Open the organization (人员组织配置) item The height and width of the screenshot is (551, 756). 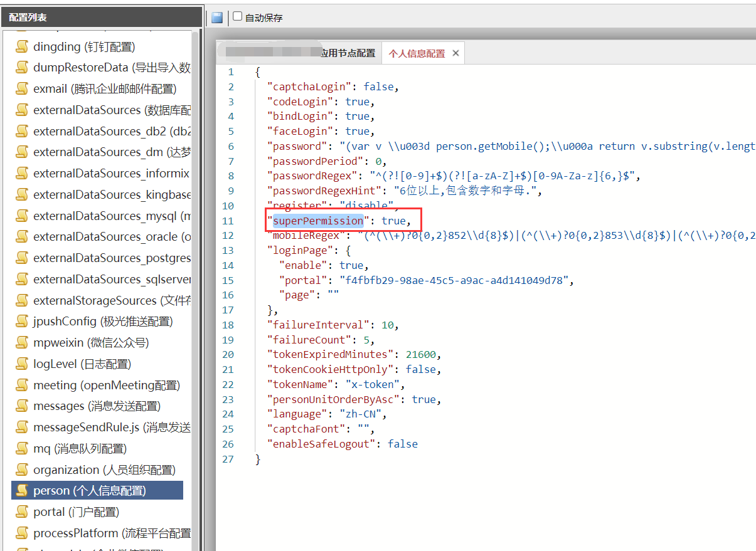click(x=104, y=470)
